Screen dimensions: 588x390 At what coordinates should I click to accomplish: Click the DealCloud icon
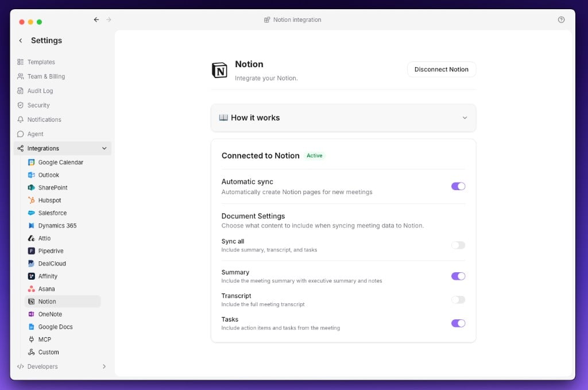32,263
